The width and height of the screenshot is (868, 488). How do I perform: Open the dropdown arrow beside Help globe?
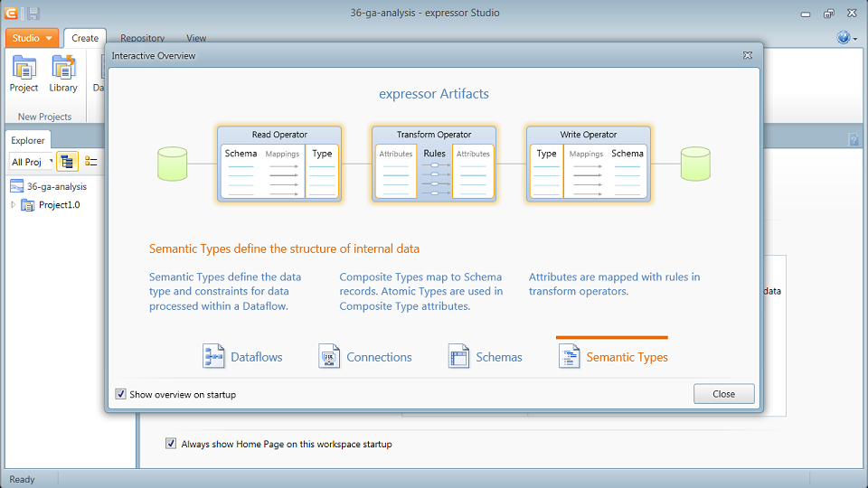(855, 39)
